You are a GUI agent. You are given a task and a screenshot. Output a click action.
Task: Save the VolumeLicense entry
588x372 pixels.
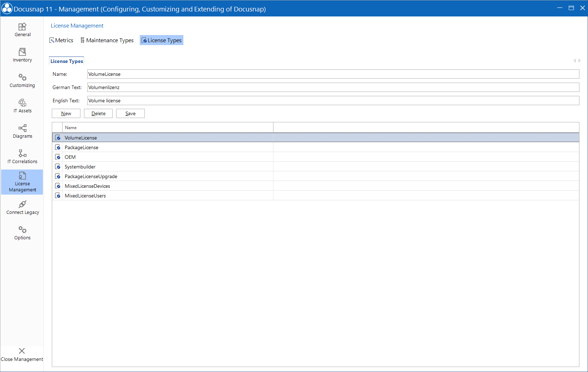130,113
